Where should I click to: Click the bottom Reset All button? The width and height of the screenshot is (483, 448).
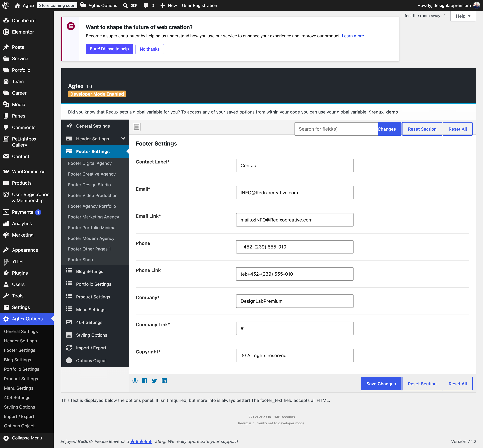click(458, 384)
